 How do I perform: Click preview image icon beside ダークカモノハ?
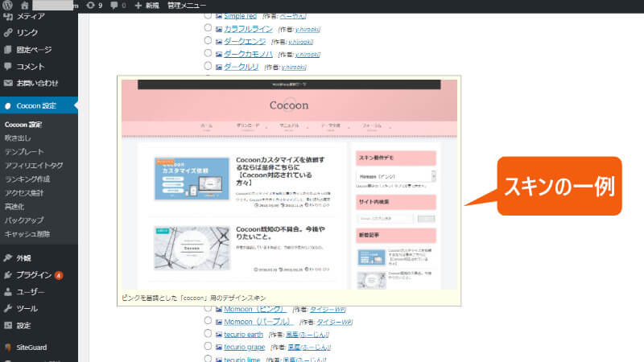(x=219, y=54)
